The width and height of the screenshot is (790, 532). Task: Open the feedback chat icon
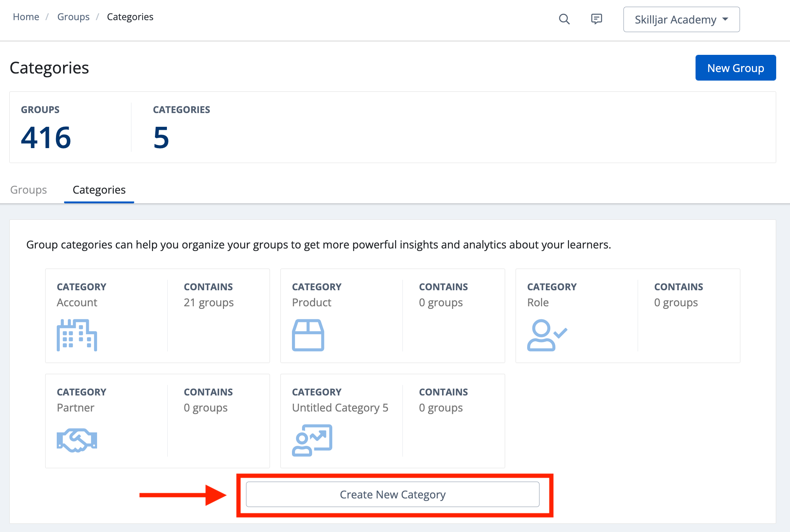tap(596, 19)
